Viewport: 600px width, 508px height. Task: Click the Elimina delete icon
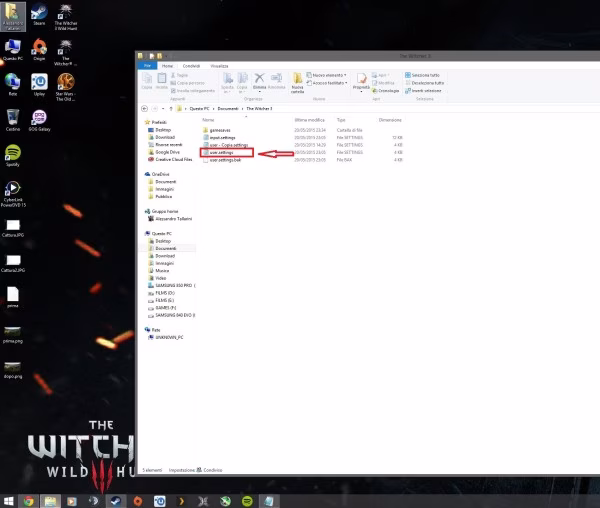259,81
